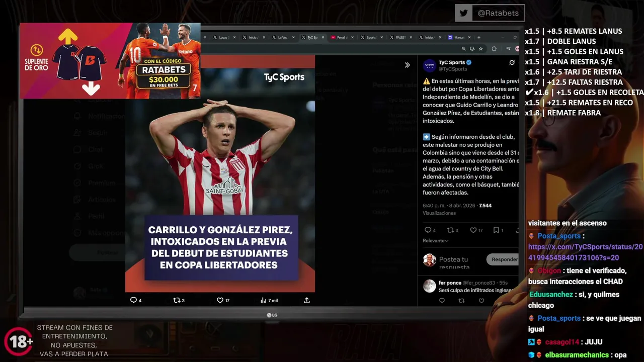Like the post using heart below photo

pyautogui.click(x=220, y=300)
